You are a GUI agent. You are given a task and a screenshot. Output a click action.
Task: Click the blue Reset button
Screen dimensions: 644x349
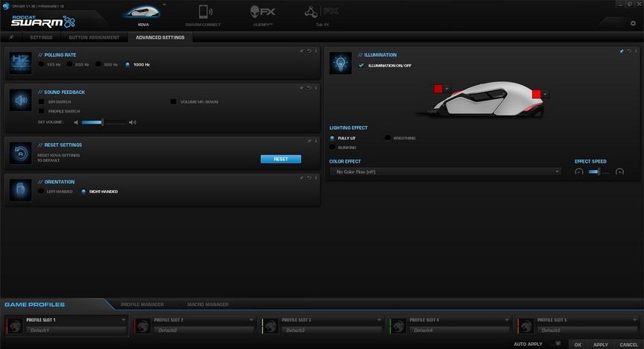tap(281, 159)
